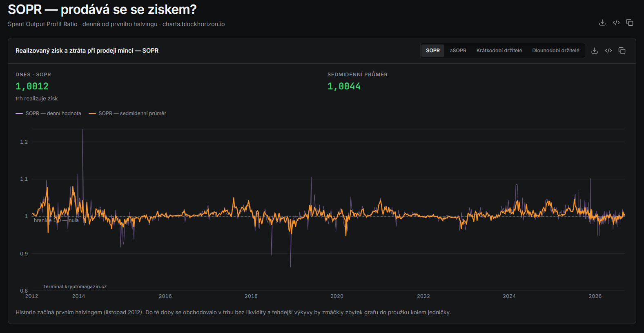Click the 1,1 y-axis tick label
The height and width of the screenshot is (333, 644).
point(24,179)
